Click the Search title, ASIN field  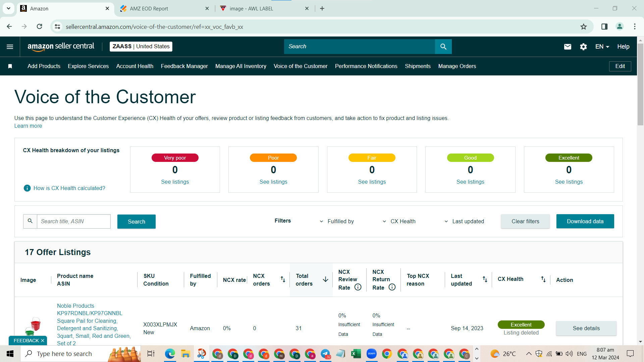tap(73, 221)
